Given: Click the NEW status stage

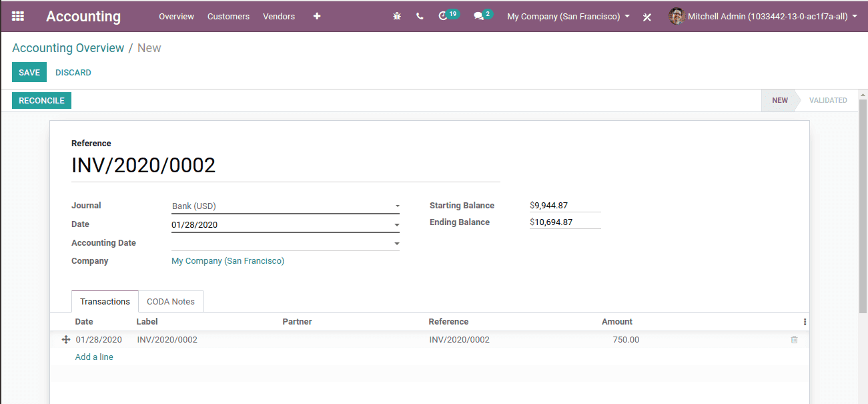Looking at the screenshot, I should click(780, 101).
